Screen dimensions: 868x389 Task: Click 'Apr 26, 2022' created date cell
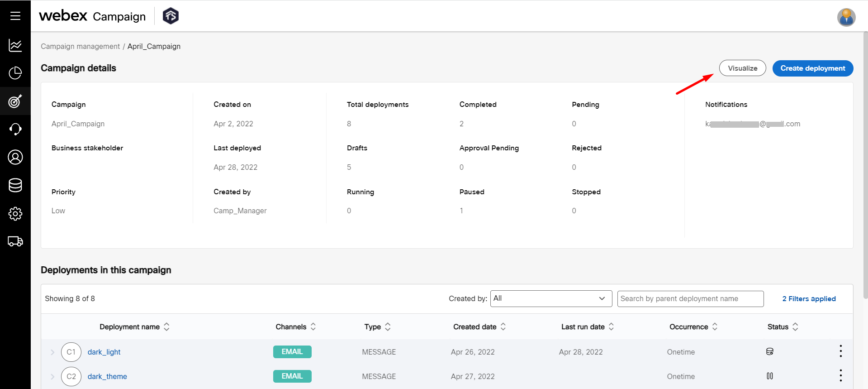(x=473, y=352)
